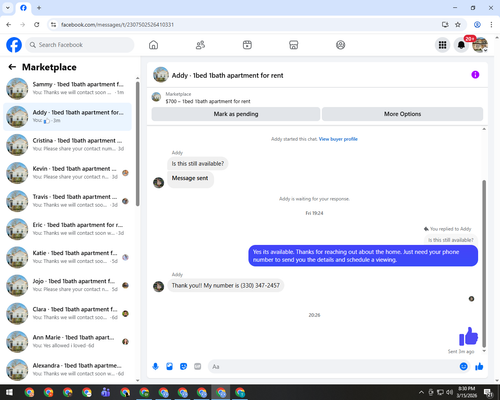Viewport: 500px width, 400px height.
Task: Select the Facebook browser tab
Action: (23, 8)
